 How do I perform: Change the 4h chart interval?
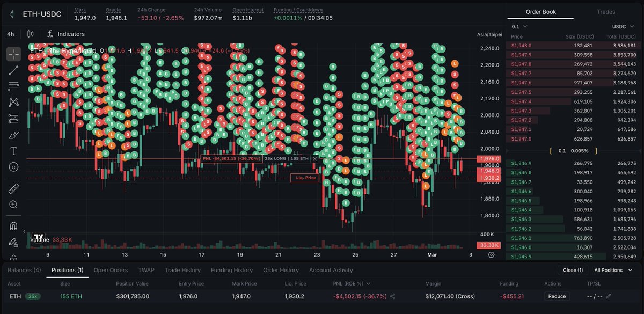point(11,34)
